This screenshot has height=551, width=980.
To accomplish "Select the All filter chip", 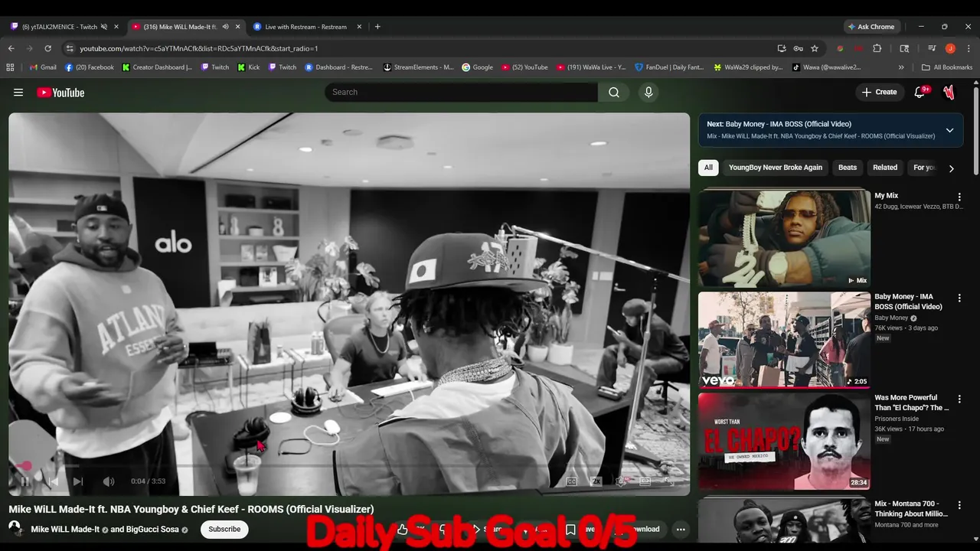I will point(708,168).
